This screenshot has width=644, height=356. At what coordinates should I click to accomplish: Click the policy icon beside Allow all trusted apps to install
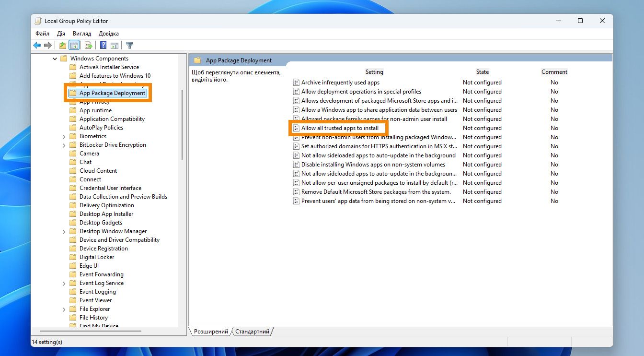[x=297, y=128]
